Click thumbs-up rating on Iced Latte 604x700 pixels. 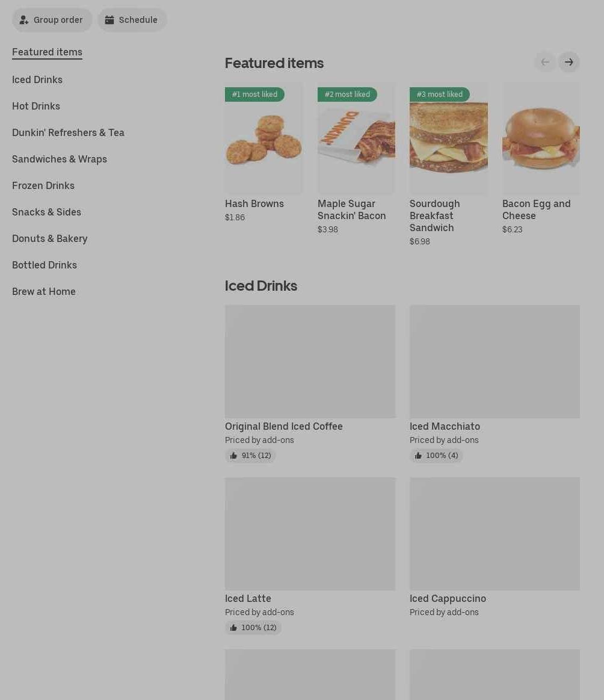(253, 627)
